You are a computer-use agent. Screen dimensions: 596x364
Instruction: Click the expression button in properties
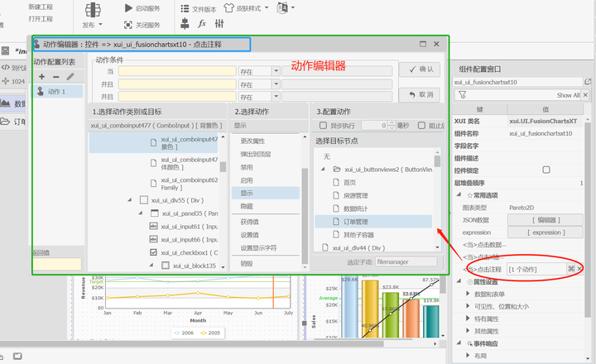click(x=545, y=232)
